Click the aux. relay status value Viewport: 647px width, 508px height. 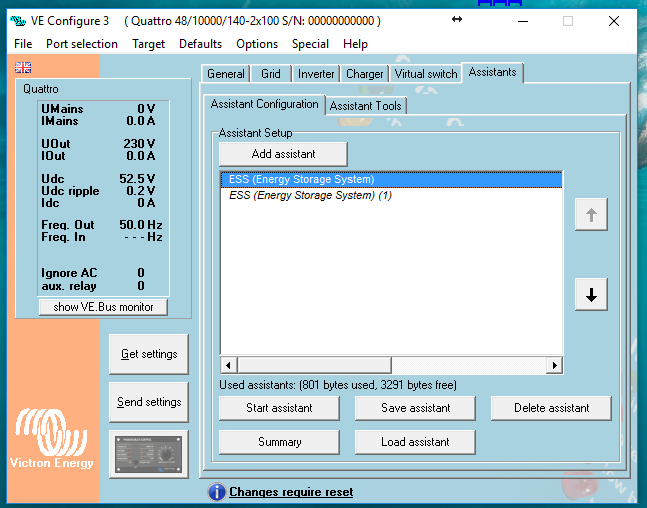[x=141, y=286]
